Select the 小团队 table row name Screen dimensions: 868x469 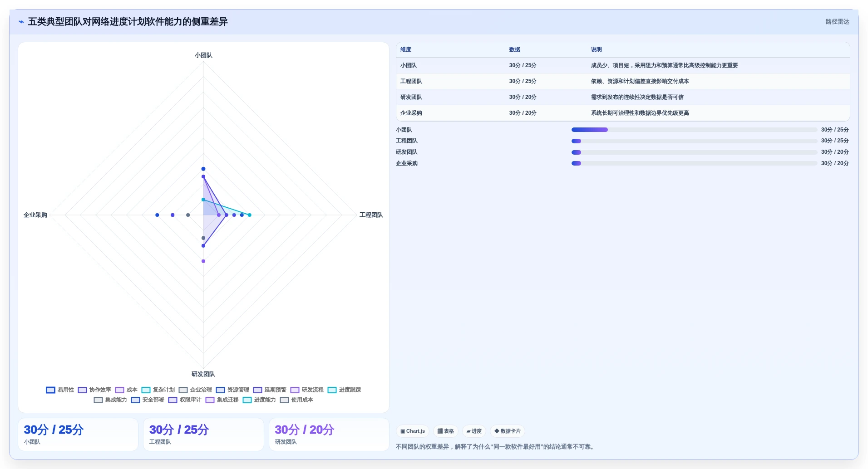(x=409, y=65)
